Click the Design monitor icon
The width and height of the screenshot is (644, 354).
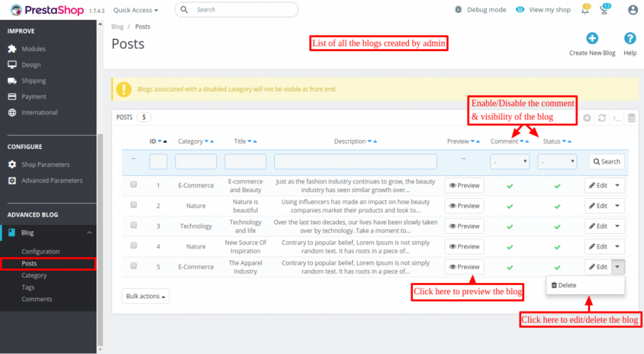pyautogui.click(x=12, y=64)
